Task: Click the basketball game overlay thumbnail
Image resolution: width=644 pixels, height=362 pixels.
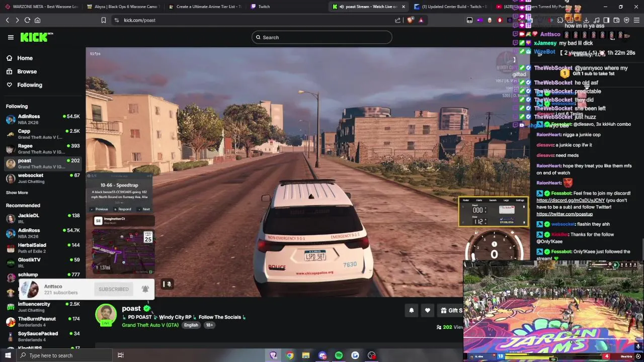Action: [553, 311]
